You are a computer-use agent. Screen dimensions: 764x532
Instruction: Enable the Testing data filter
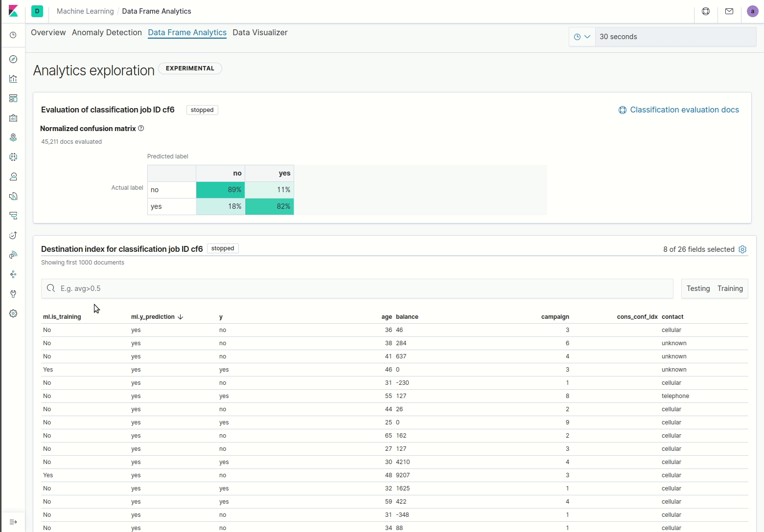(697, 288)
